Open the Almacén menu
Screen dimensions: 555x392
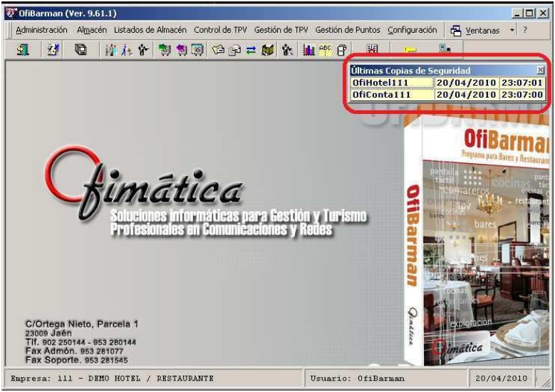pyautogui.click(x=92, y=30)
